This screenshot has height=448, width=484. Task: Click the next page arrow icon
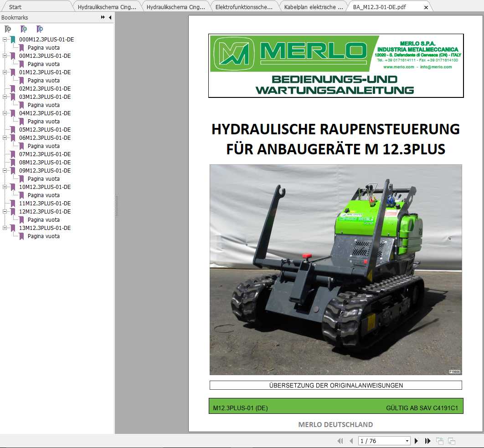coord(416,441)
